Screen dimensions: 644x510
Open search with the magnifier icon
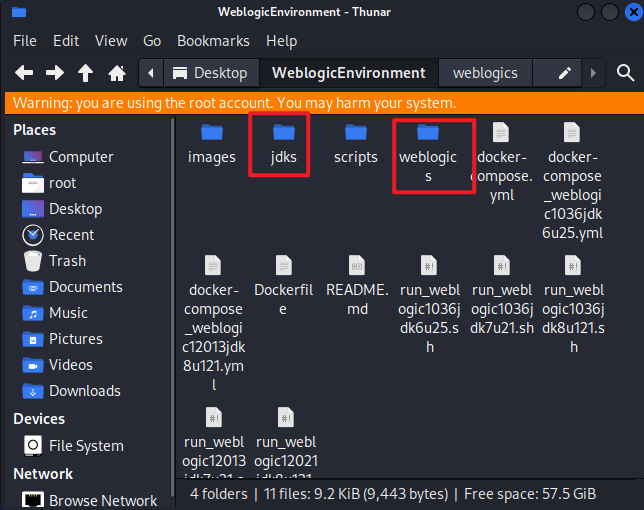coord(625,73)
